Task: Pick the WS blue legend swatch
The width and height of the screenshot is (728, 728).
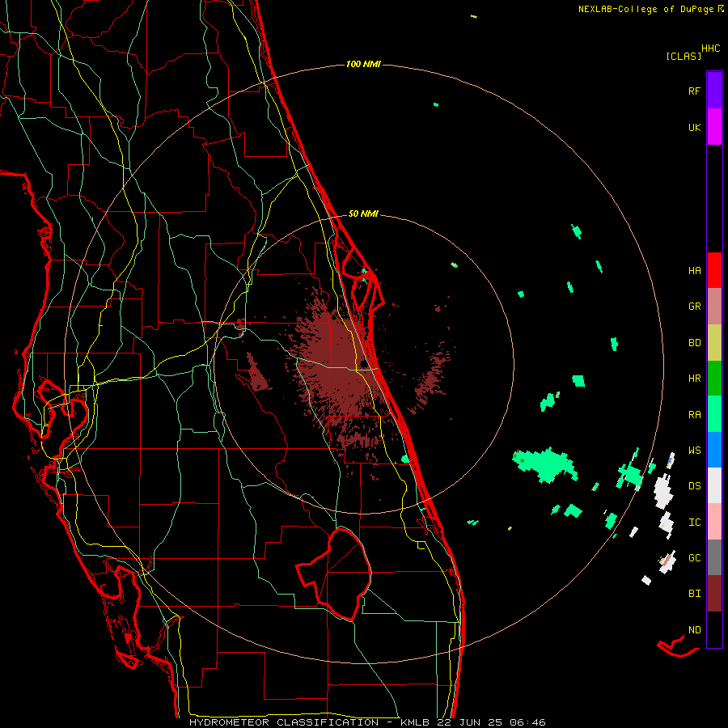Action: coord(714,450)
